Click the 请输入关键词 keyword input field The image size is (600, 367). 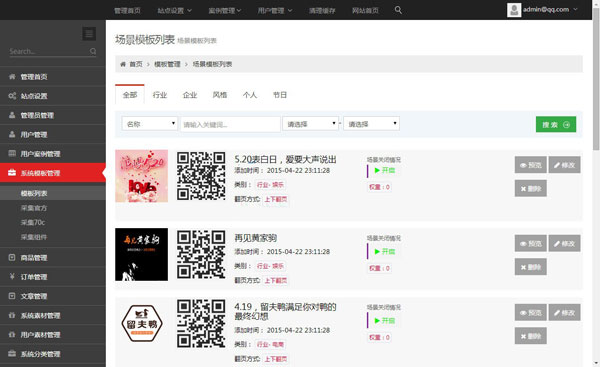[x=230, y=124]
